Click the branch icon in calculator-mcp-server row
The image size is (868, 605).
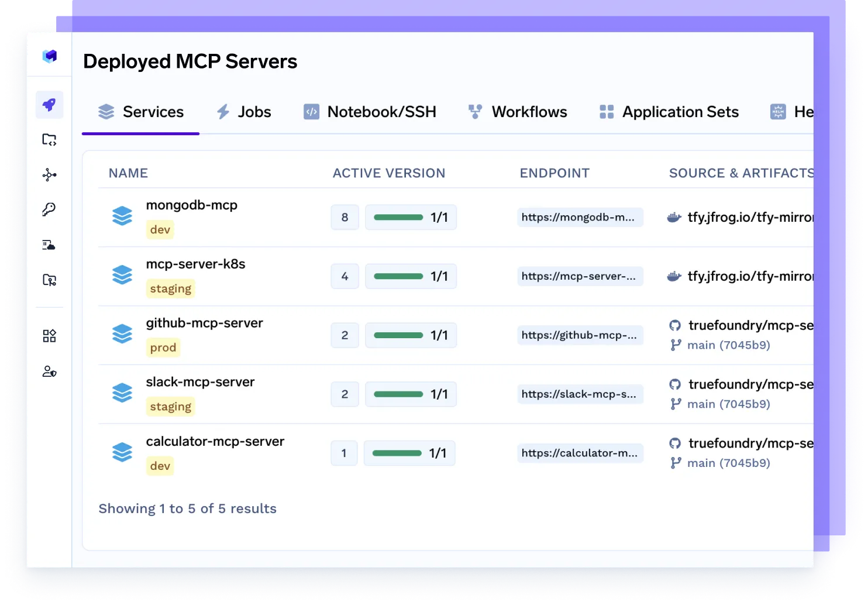[x=676, y=463]
